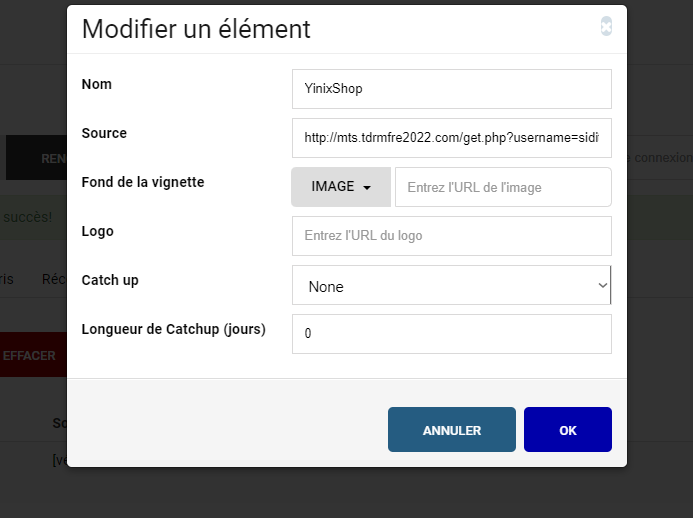Click the Nom field containing YinixShop
693x518 pixels.
451,88
